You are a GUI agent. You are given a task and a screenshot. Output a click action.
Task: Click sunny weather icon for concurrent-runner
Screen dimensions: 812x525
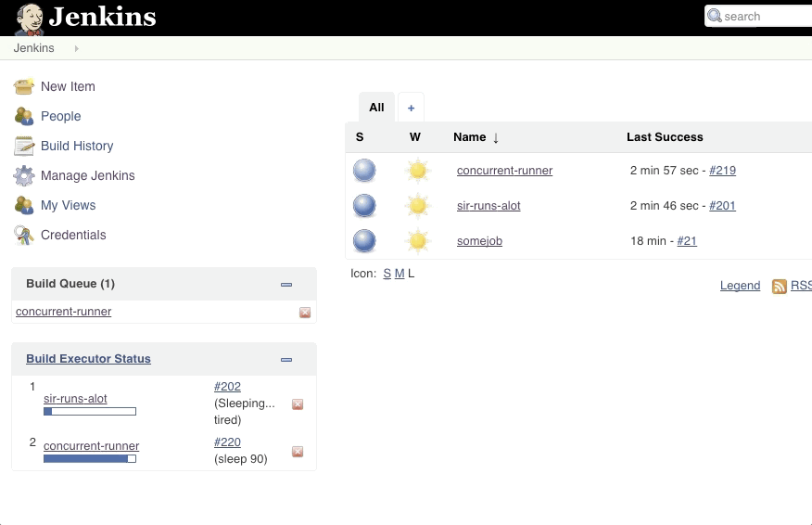pyautogui.click(x=417, y=171)
